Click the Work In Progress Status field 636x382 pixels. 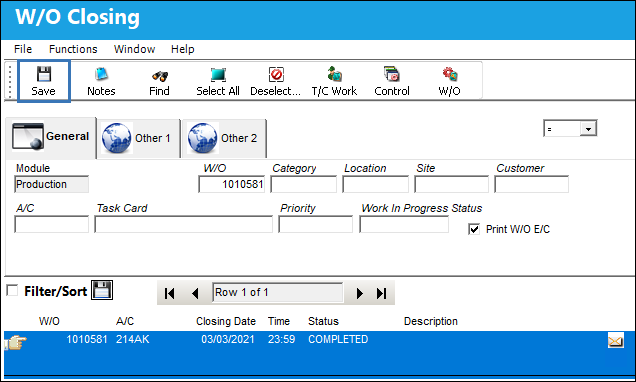[x=404, y=224]
